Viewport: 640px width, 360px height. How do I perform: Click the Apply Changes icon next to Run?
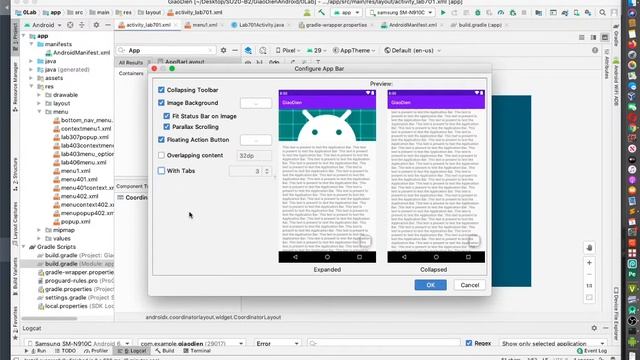[454, 13]
